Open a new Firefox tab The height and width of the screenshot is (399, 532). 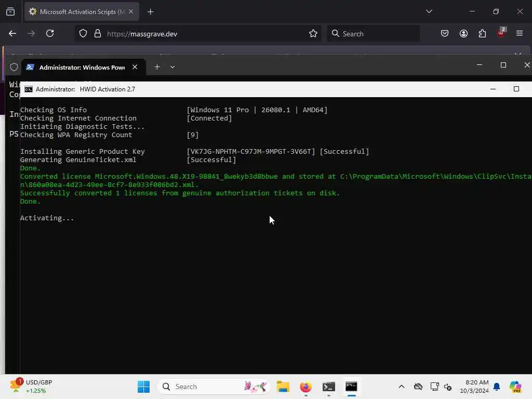click(x=150, y=12)
